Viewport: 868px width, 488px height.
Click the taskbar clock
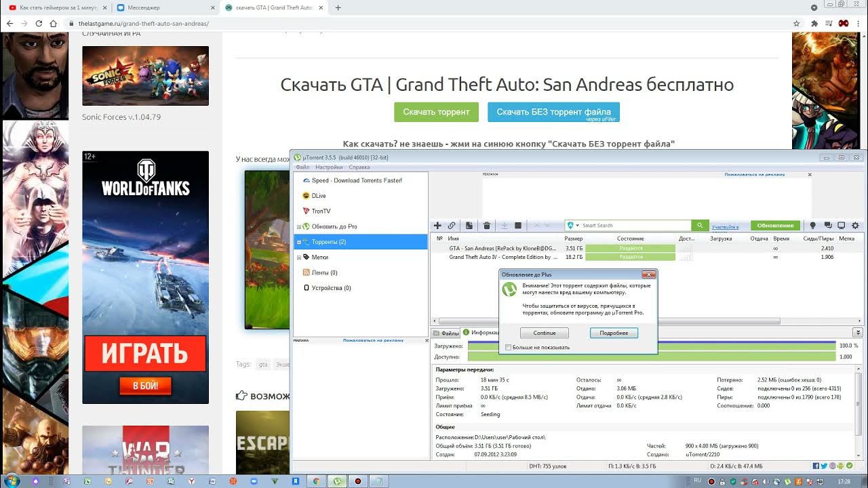point(844,481)
